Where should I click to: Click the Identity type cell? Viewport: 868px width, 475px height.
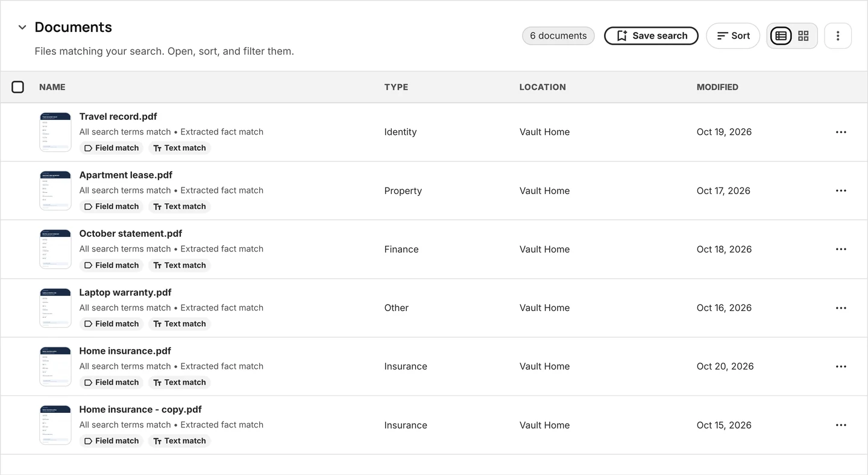click(x=400, y=132)
